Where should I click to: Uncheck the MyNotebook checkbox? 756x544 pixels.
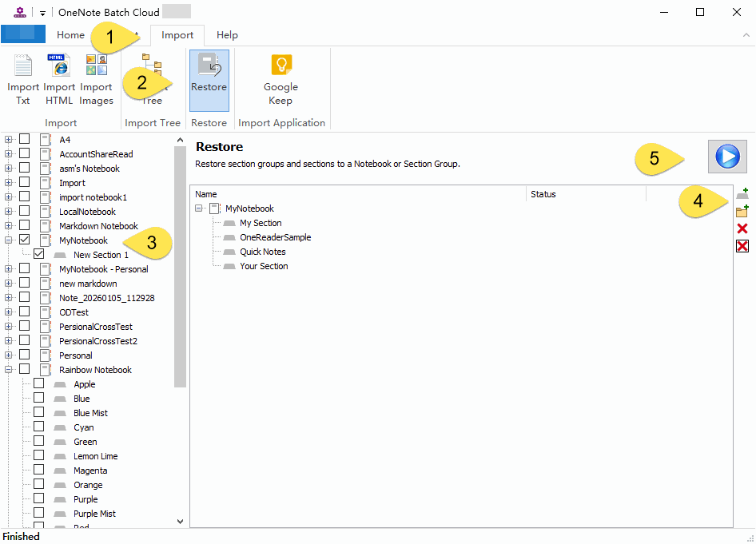coord(24,240)
